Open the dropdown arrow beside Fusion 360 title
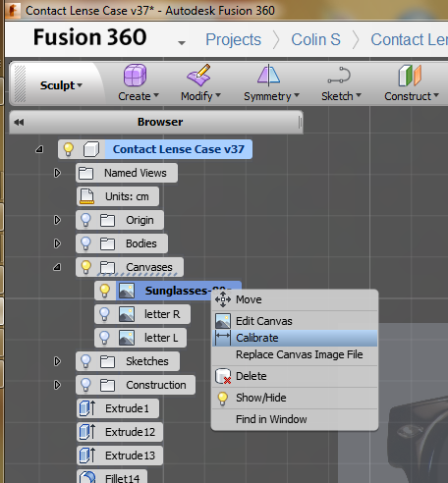The image size is (448, 483). coord(182,42)
